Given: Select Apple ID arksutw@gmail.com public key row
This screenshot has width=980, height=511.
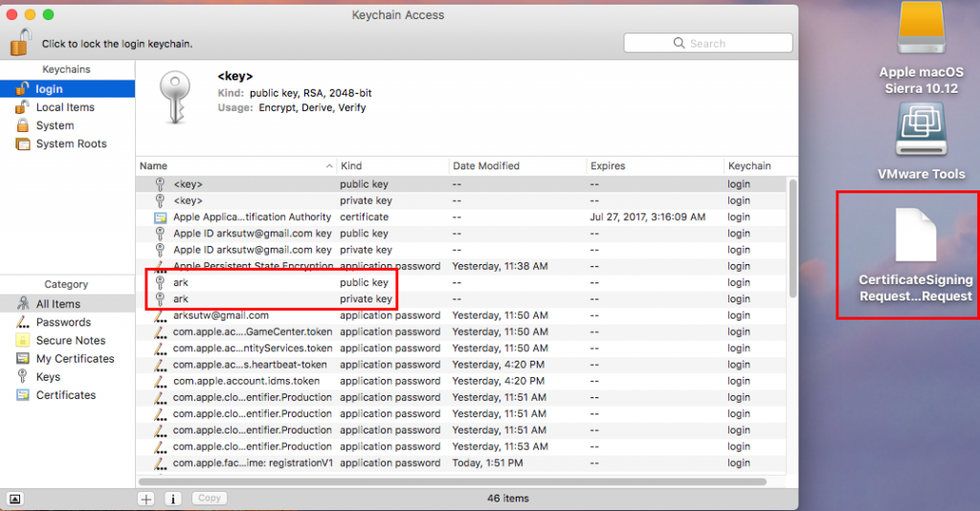Looking at the screenshot, I should [461, 233].
